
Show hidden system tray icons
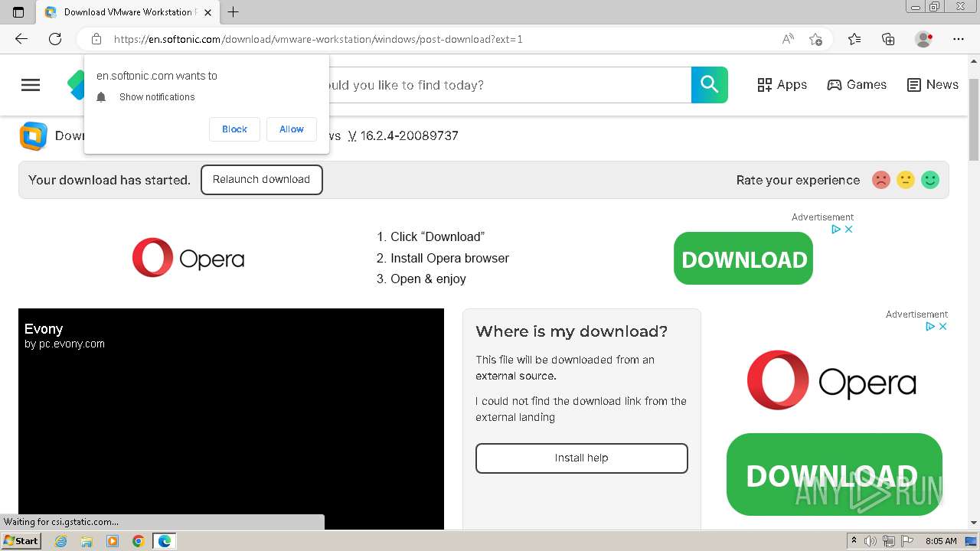854,541
